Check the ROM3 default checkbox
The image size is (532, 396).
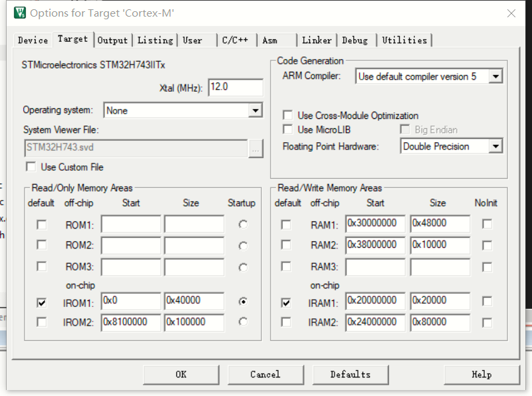(x=41, y=266)
